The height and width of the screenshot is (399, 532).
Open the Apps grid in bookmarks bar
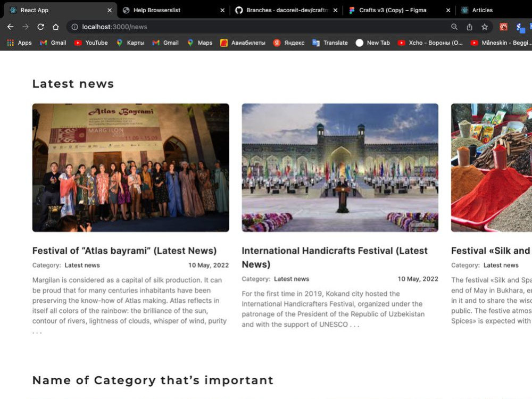coord(19,43)
